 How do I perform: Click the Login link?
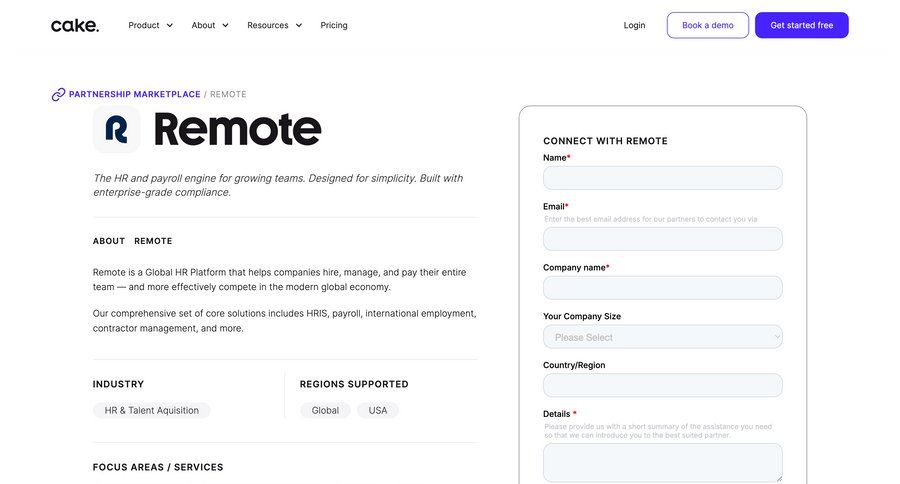(x=634, y=25)
